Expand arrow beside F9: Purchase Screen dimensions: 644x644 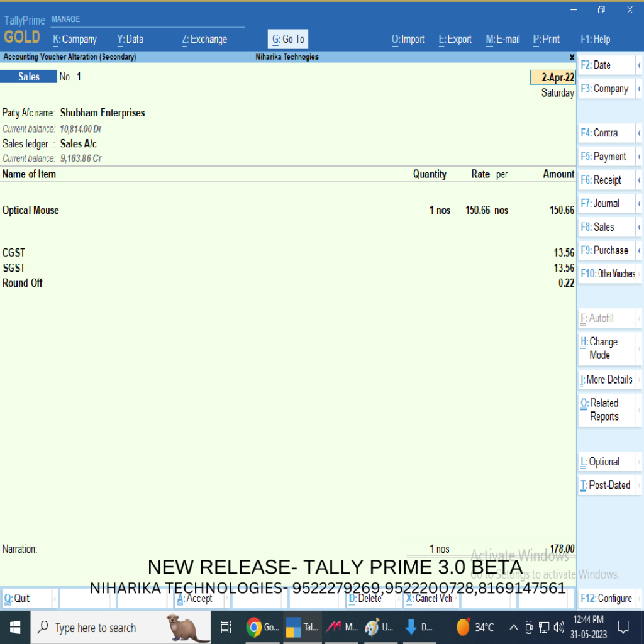tap(639, 250)
